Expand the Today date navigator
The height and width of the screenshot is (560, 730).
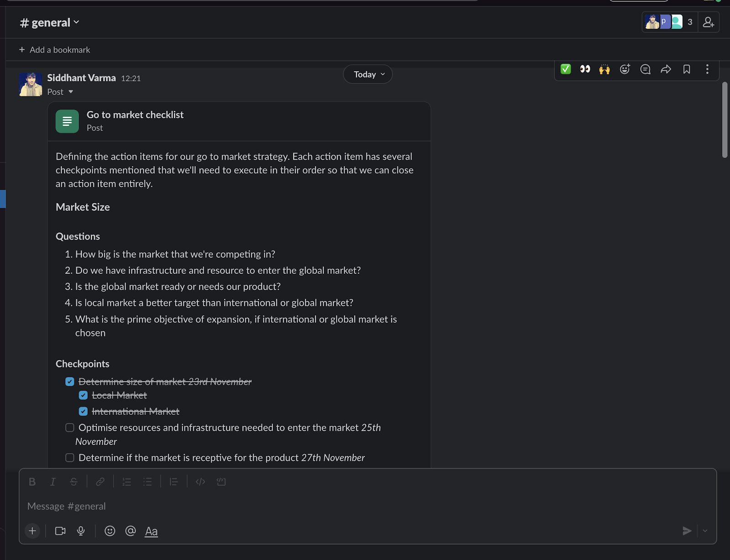click(367, 74)
